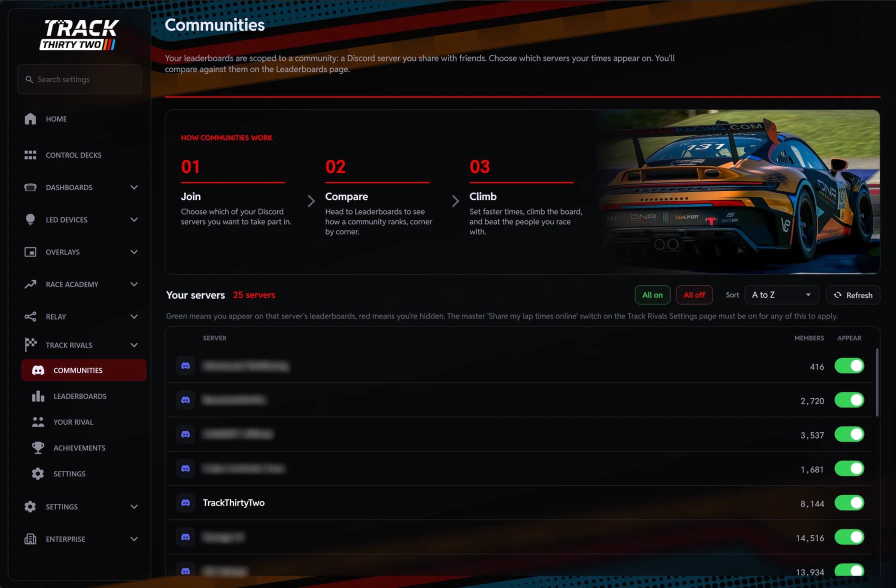Click the Search settings field
This screenshot has width=896, height=588.
point(79,79)
